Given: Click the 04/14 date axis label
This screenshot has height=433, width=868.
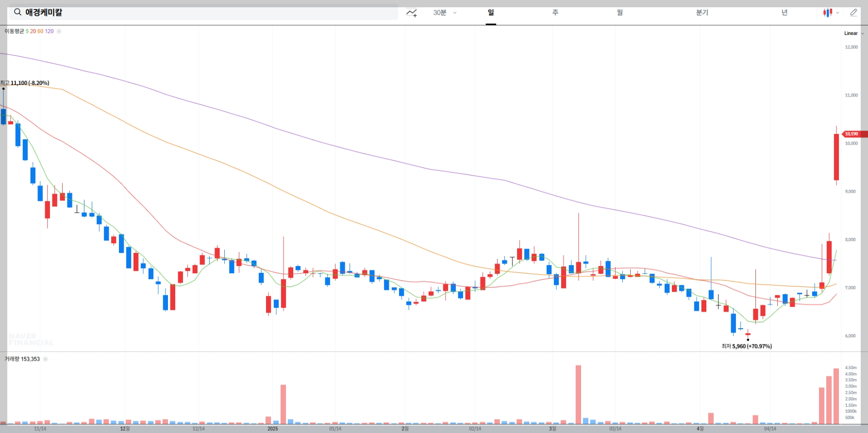Looking at the screenshot, I should pyautogui.click(x=770, y=429).
